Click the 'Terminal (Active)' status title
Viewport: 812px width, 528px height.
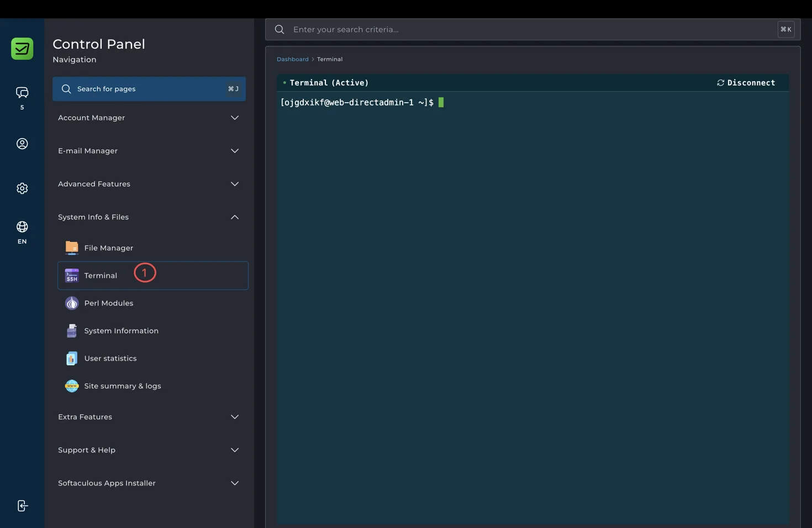click(329, 83)
